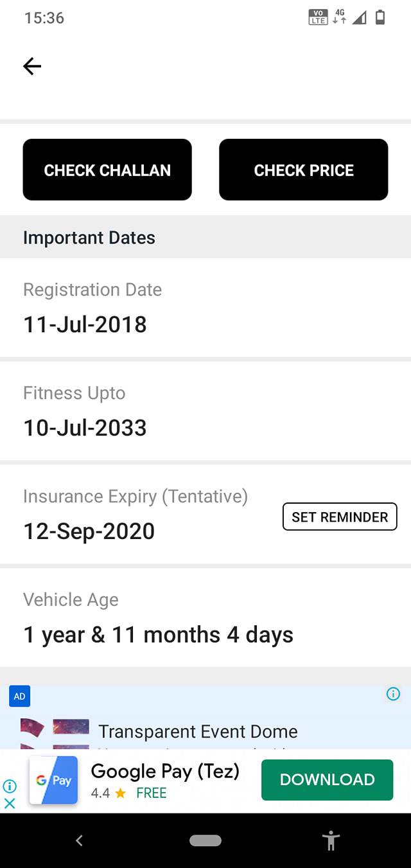Tap the bottom banner info icon

pos(10,786)
